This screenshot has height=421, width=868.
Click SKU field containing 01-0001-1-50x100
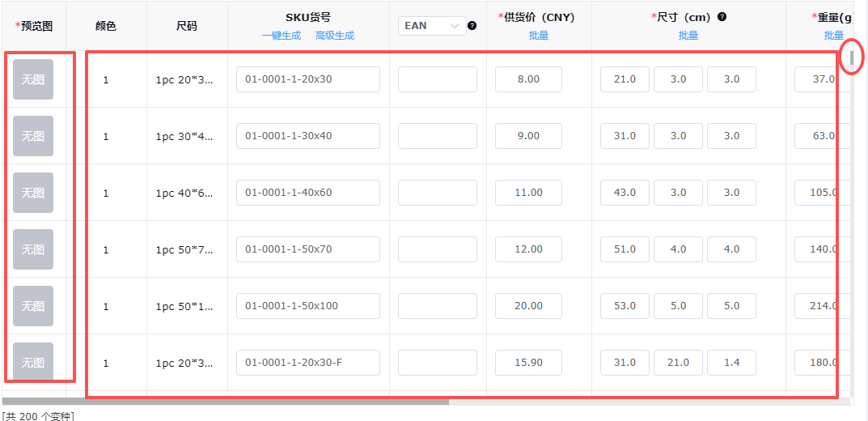(308, 306)
